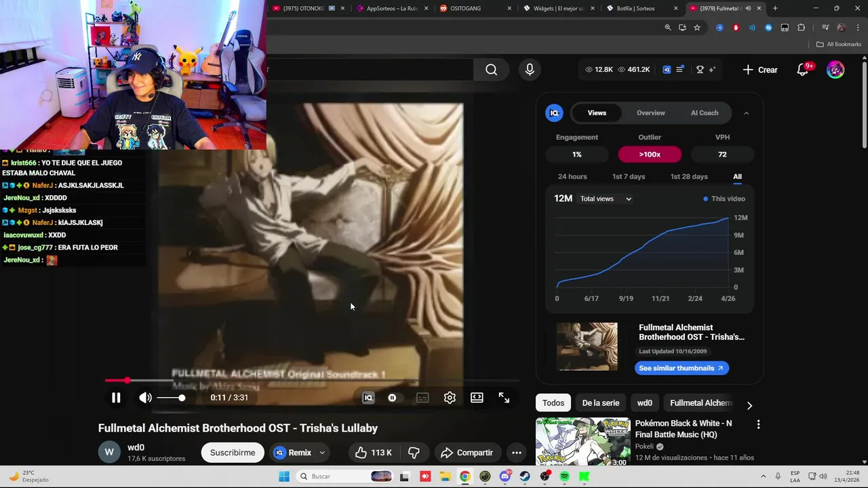Click the Crear create button
Image resolution: width=868 pixels, height=488 pixels.
760,70
